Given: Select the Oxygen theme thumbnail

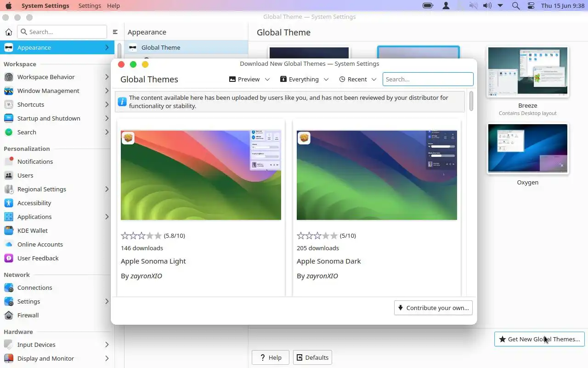Looking at the screenshot, I should [x=528, y=149].
